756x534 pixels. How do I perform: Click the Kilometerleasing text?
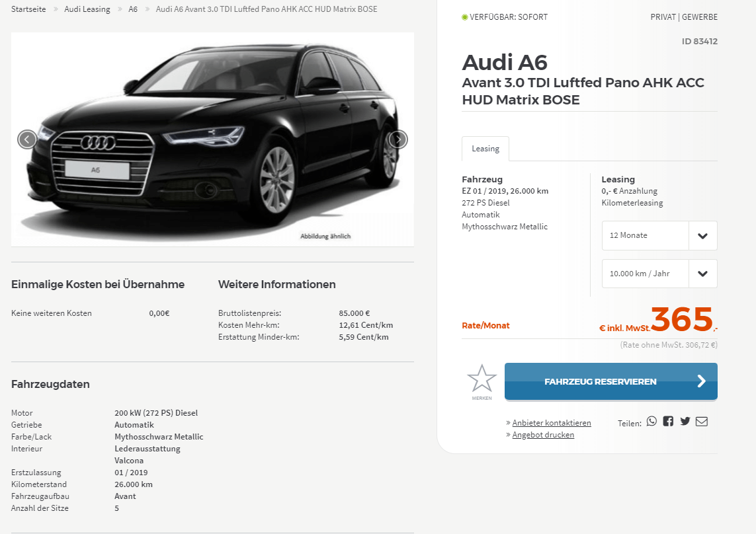(632, 203)
